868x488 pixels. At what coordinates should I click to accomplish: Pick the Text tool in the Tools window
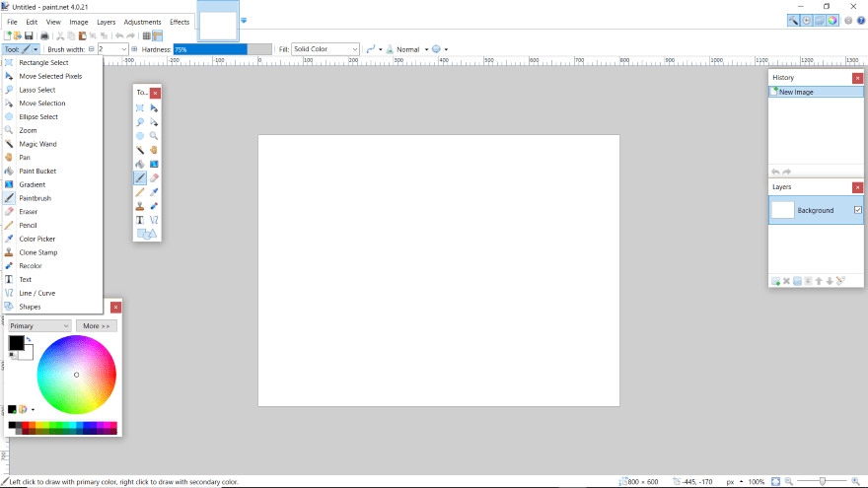coord(140,220)
